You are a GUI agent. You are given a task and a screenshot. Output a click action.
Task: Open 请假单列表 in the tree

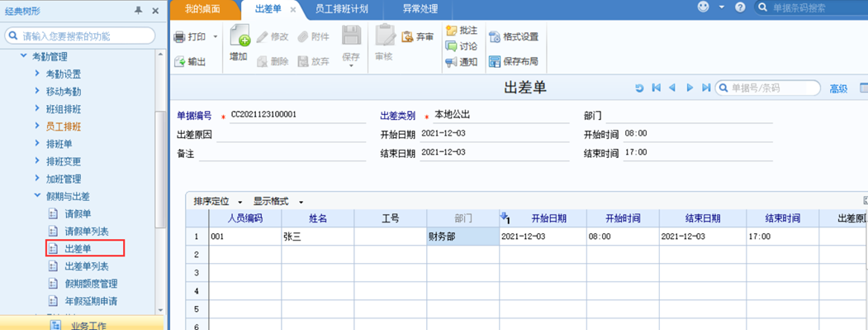(x=87, y=231)
